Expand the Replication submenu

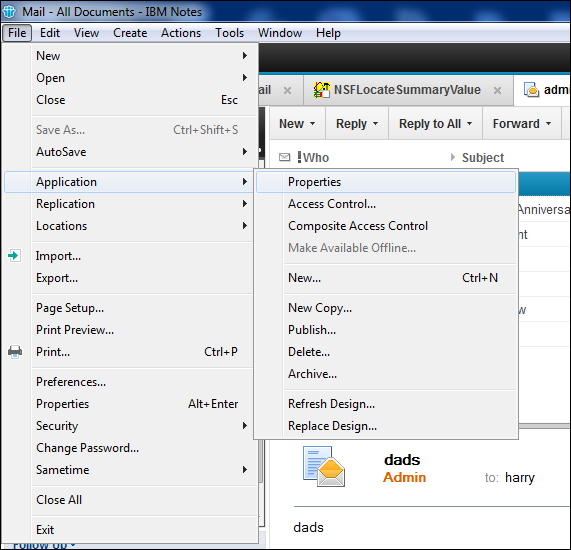[245, 204]
